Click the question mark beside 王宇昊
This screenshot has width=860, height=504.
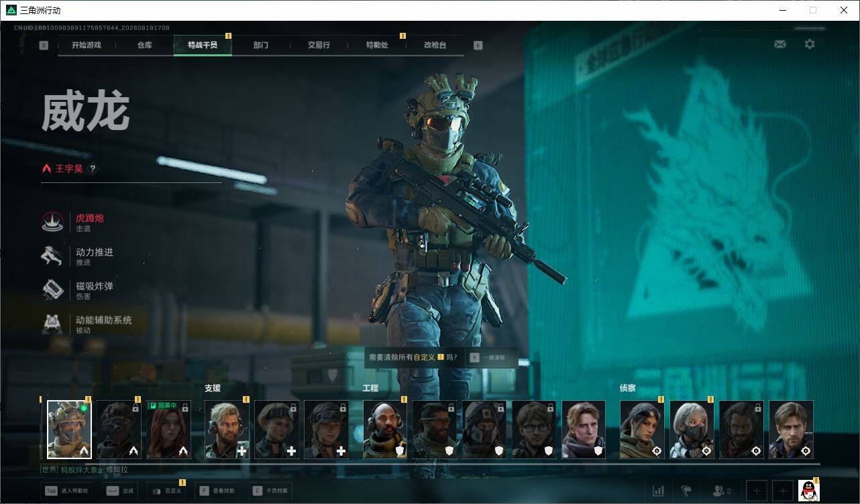[x=93, y=169]
